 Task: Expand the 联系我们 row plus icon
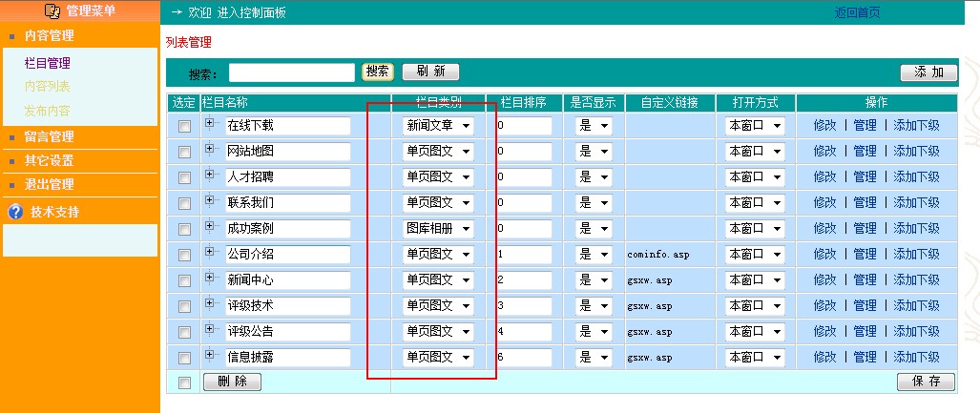click(x=209, y=200)
